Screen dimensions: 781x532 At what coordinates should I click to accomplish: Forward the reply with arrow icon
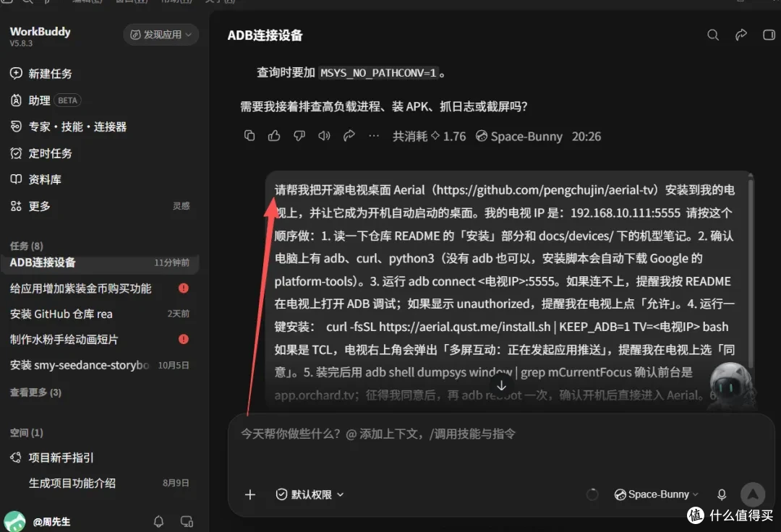349,136
